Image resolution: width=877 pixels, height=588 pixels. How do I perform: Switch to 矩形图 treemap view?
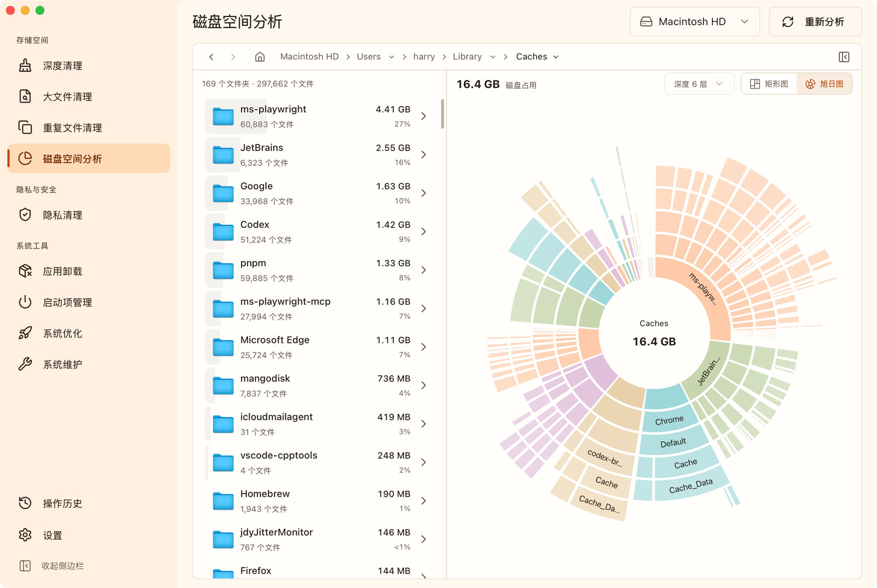click(769, 84)
